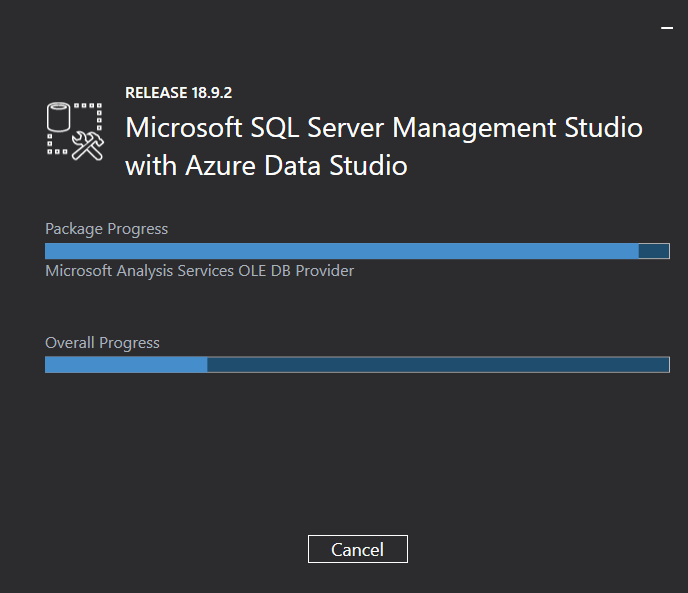The image size is (688, 593).
Task: Click the Microsoft Analysis Services OLE DB Provider text
Action: tap(200, 271)
